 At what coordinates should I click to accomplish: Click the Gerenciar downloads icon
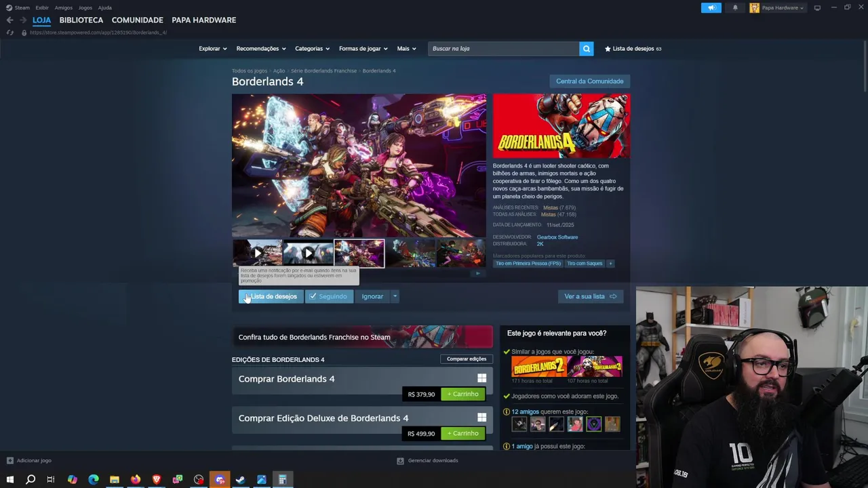(x=400, y=460)
